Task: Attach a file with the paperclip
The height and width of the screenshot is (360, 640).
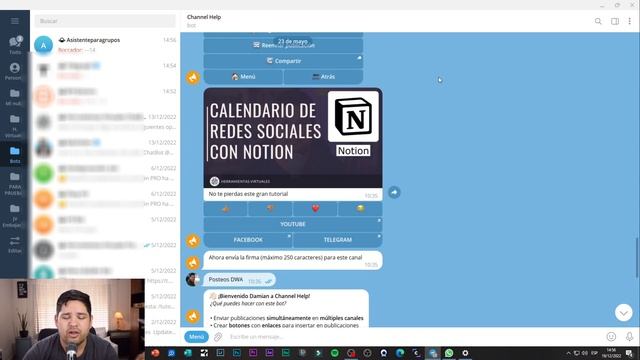Action: [x=218, y=337]
